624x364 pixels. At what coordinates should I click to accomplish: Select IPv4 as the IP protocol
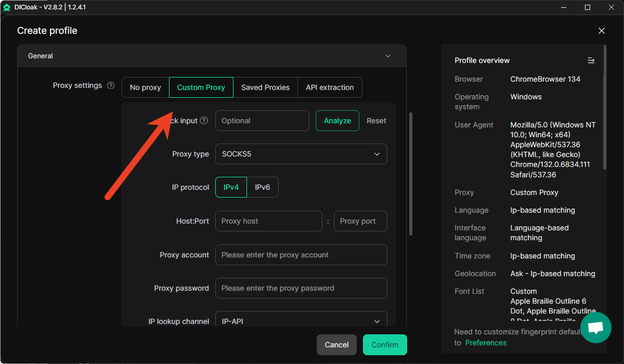[x=231, y=187]
